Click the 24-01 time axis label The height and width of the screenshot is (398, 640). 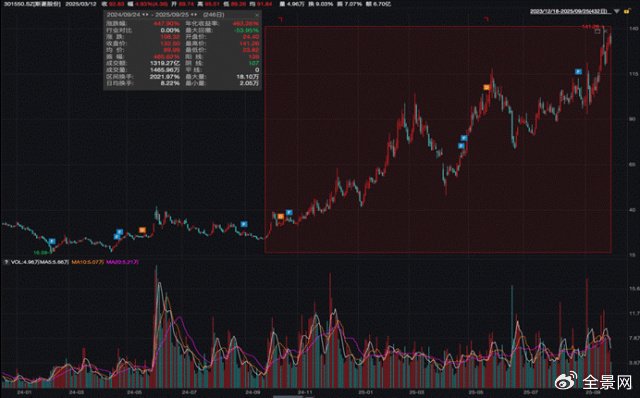pyautogui.click(x=24, y=392)
